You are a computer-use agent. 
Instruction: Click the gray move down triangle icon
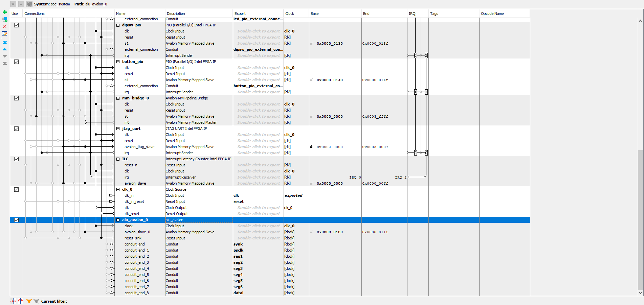[5, 56]
